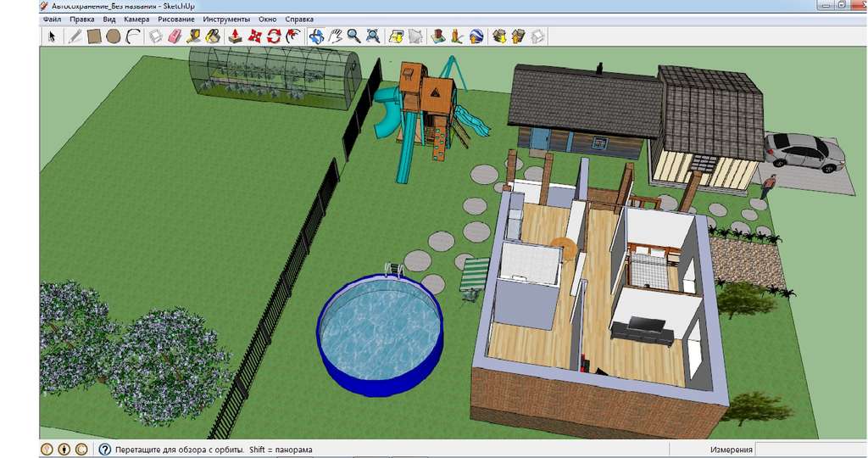The height and width of the screenshot is (458, 868).
Task: Activate the Tape Measure tool
Action: click(x=193, y=36)
